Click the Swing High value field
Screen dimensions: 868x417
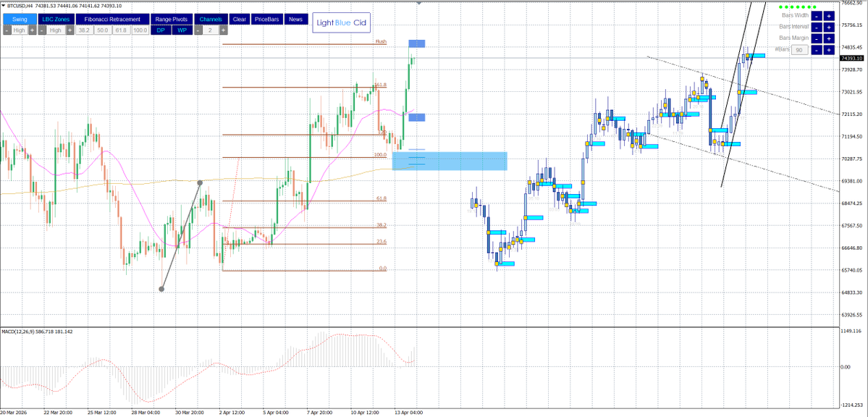click(x=20, y=30)
